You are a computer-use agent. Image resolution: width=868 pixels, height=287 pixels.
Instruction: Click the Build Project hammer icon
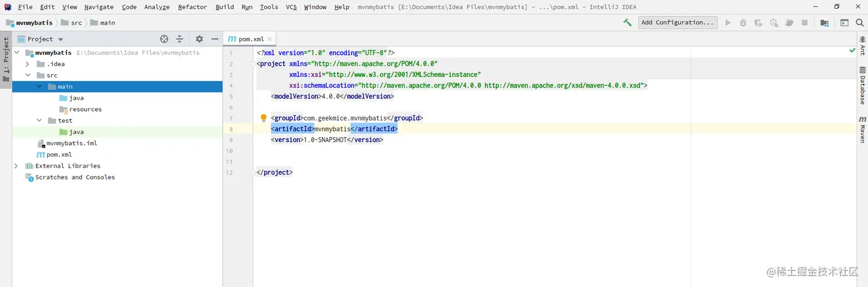point(627,22)
